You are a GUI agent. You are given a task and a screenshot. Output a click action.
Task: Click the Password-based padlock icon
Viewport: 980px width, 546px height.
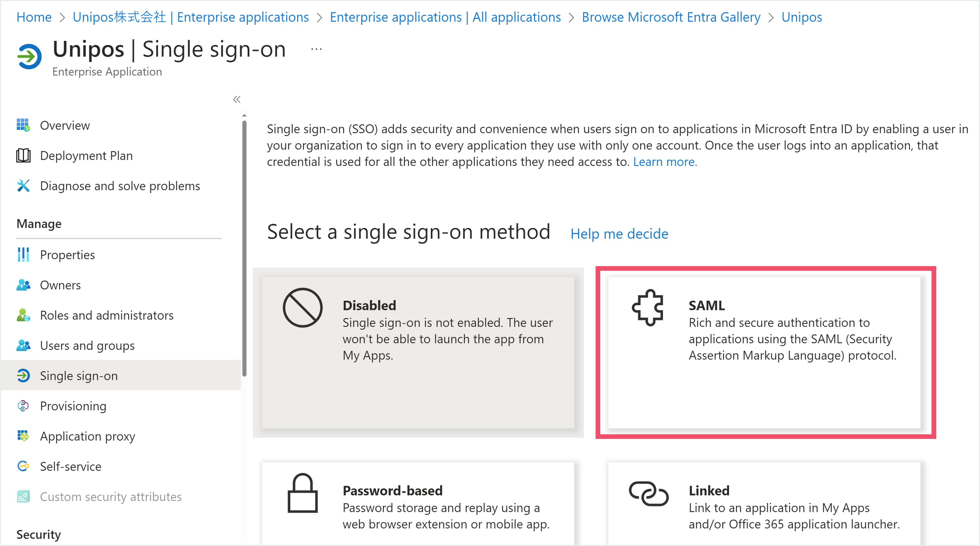[x=302, y=493]
